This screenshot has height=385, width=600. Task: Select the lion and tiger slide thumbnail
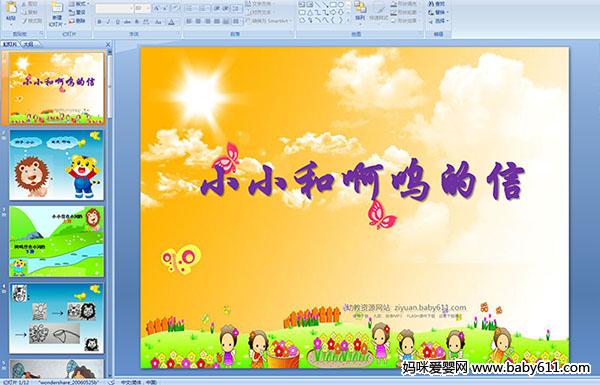tap(56, 165)
